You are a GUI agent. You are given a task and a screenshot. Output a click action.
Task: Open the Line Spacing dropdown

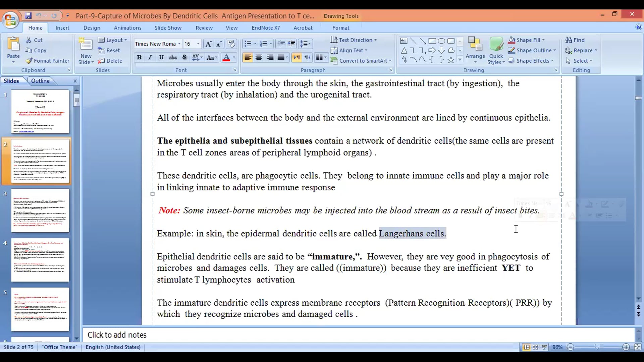click(x=305, y=44)
